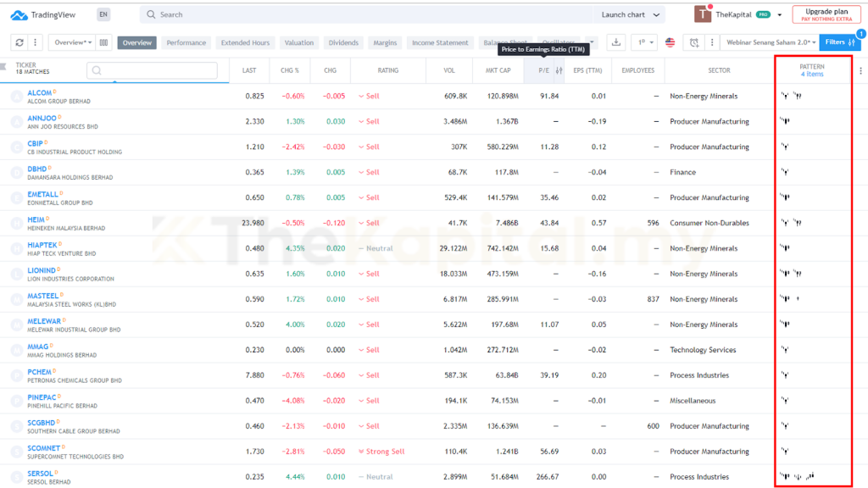Screen dimensions: 868x488
Task: Click the Upgrade plan button
Action: point(826,14)
